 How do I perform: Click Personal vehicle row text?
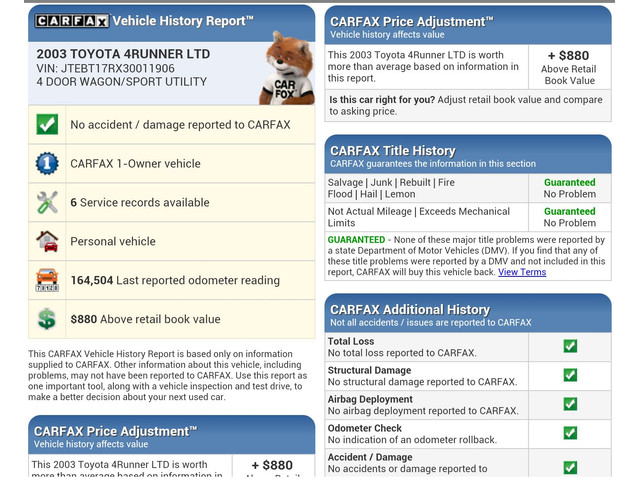(x=113, y=242)
